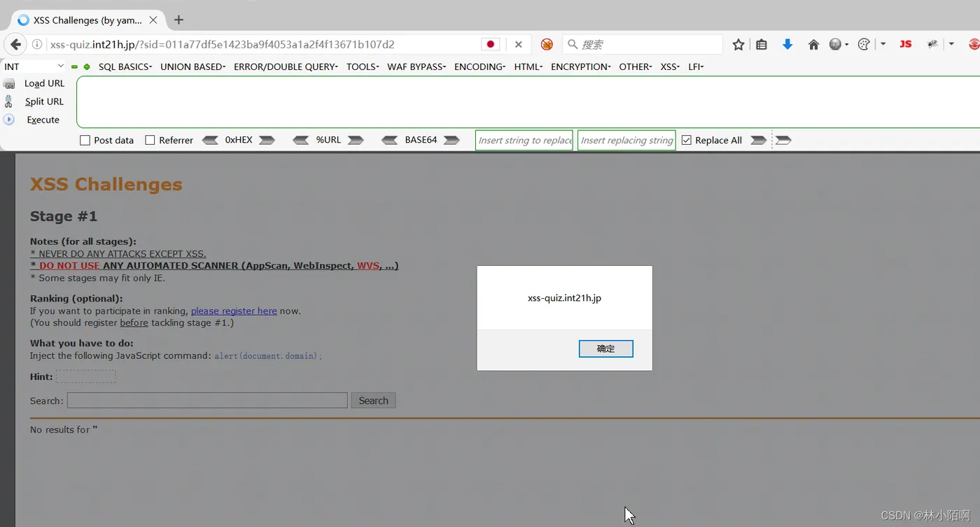Encode BASE64 with the right arrow
This screenshot has width=980, height=527.
tap(451, 140)
